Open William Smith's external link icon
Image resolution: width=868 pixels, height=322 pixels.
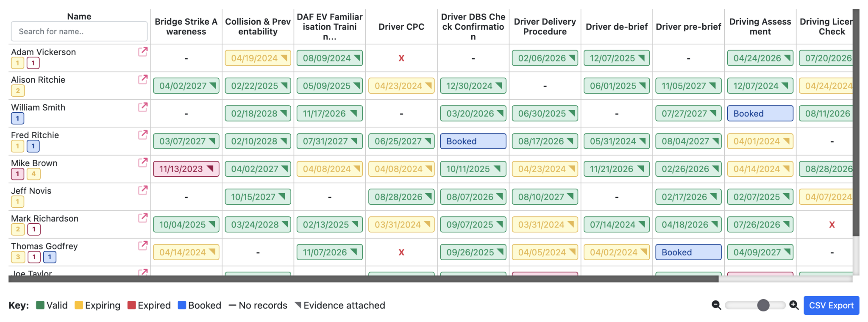pos(143,107)
